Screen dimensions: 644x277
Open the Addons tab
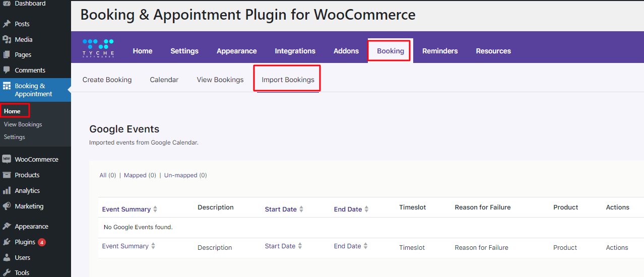point(346,51)
